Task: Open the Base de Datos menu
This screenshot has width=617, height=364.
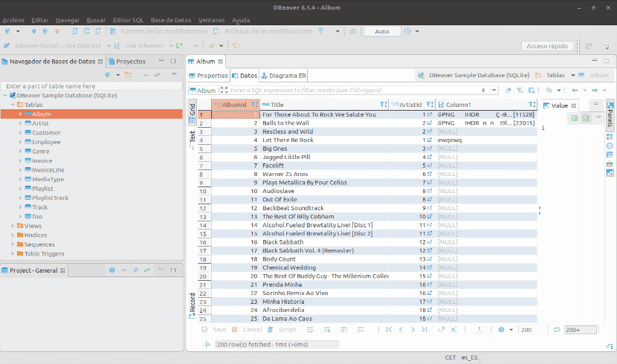Action: (171, 20)
